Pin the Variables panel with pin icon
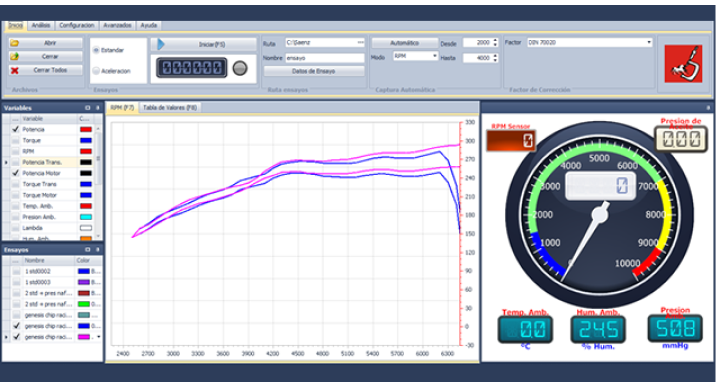This screenshot has height=387, width=716. click(x=97, y=108)
